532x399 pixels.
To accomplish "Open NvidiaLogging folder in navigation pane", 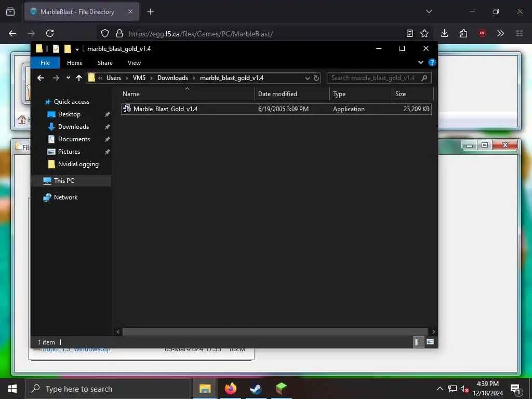I will pos(78,164).
